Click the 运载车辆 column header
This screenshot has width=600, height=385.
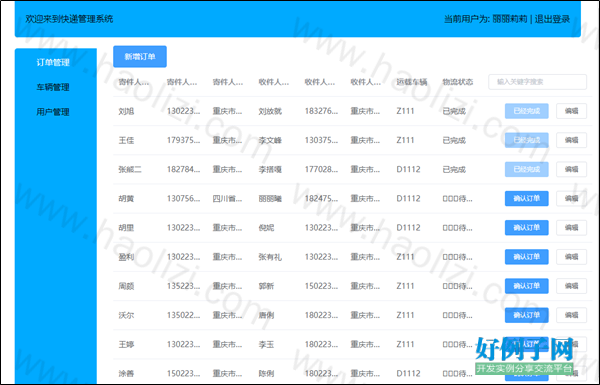pos(412,82)
